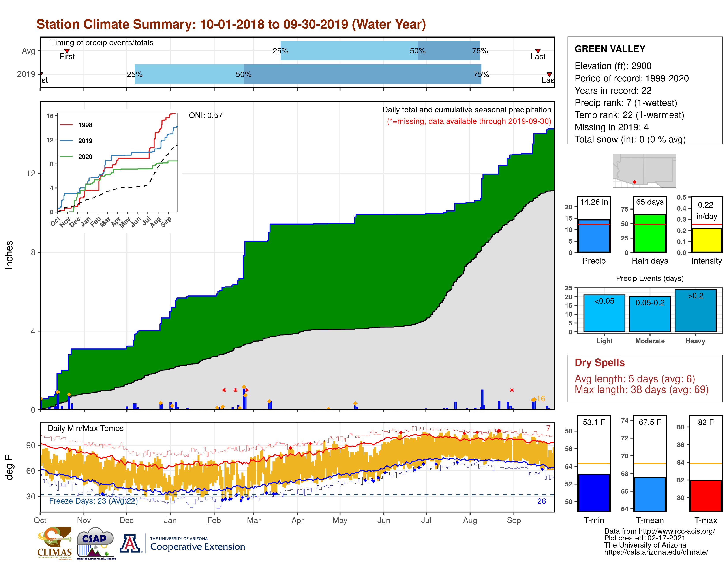Click the 'Inches' y-axis label

click(x=9, y=255)
